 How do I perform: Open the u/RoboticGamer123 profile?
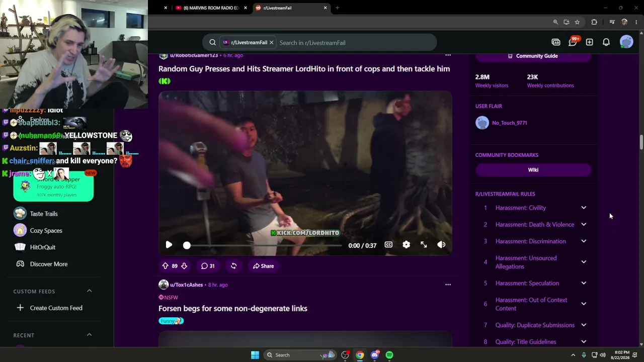coord(194,55)
